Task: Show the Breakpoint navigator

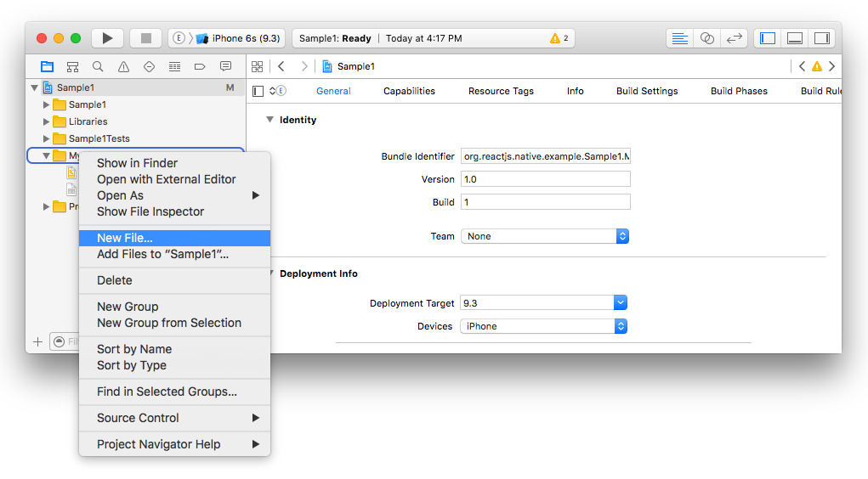Action: click(x=200, y=66)
